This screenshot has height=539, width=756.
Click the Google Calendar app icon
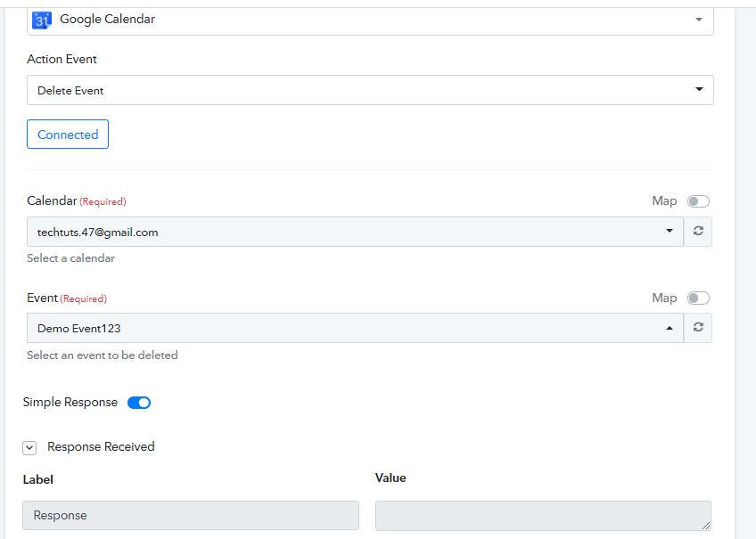pos(42,20)
